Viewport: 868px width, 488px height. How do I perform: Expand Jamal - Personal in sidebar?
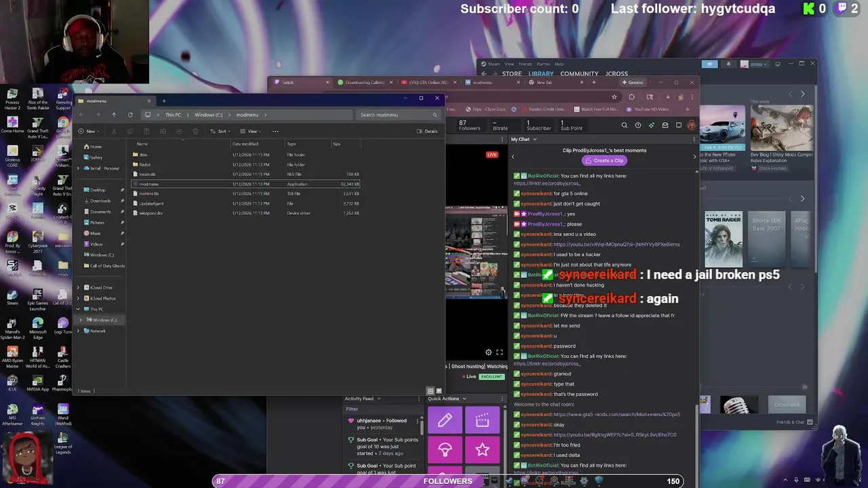point(78,168)
